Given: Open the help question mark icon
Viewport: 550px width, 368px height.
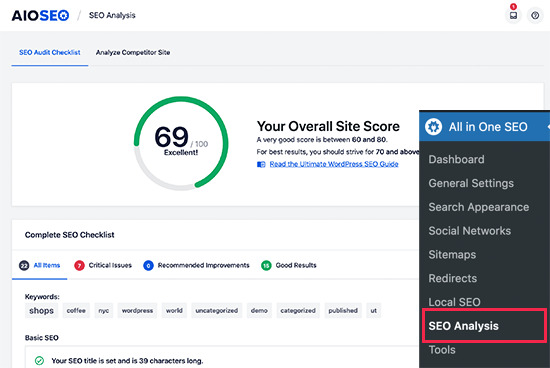Looking at the screenshot, I should pos(535,15).
